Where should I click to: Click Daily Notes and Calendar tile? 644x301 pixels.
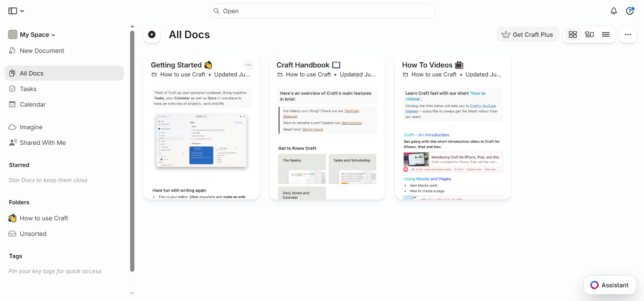coord(302,193)
